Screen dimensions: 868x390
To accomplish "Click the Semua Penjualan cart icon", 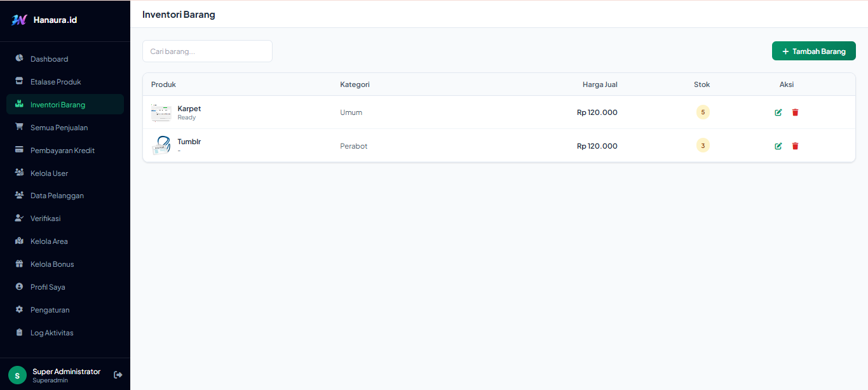I will (x=19, y=127).
